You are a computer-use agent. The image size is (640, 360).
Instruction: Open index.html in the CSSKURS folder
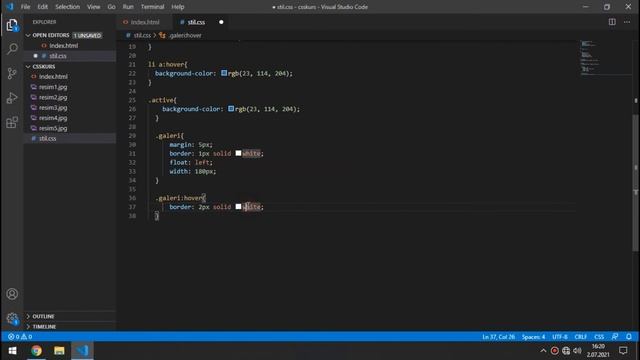[70, 77]
